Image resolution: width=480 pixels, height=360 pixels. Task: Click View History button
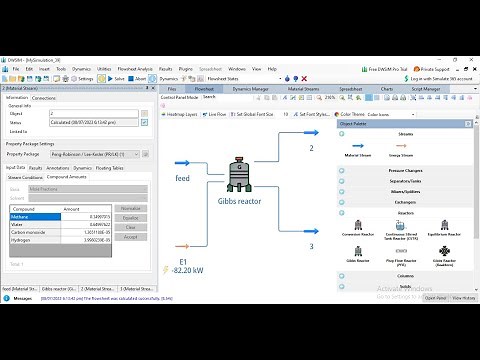(464, 298)
